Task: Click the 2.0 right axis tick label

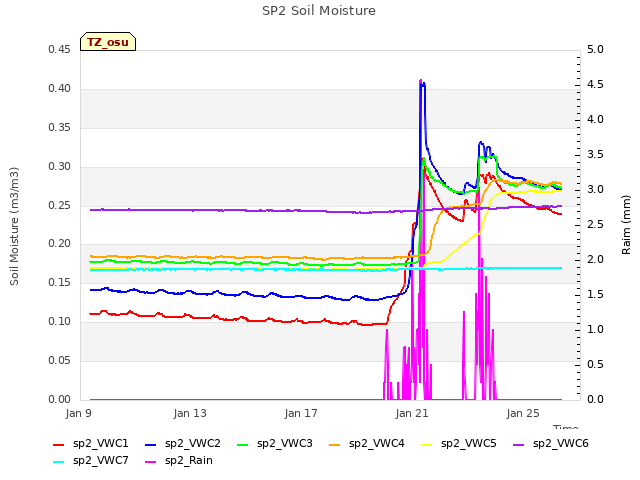Action: click(595, 260)
